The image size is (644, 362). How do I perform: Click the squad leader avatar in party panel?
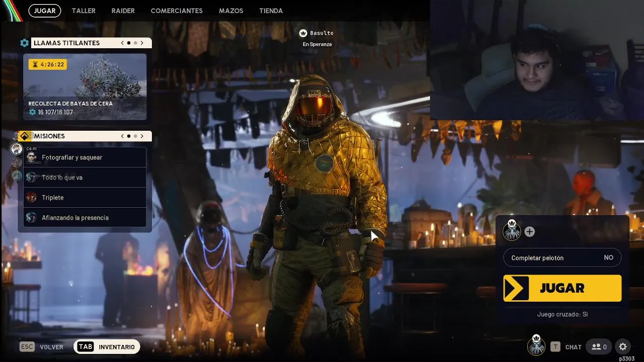click(x=512, y=230)
